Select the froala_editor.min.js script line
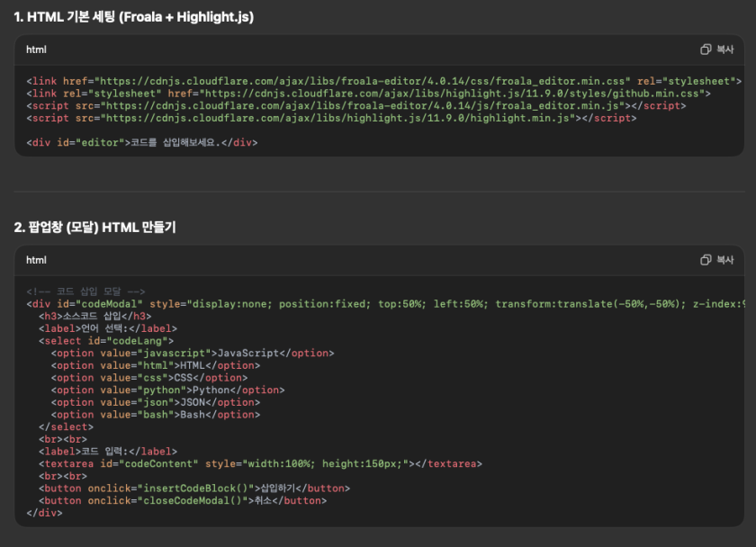Image resolution: width=756 pixels, height=547 pixels. click(x=355, y=105)
